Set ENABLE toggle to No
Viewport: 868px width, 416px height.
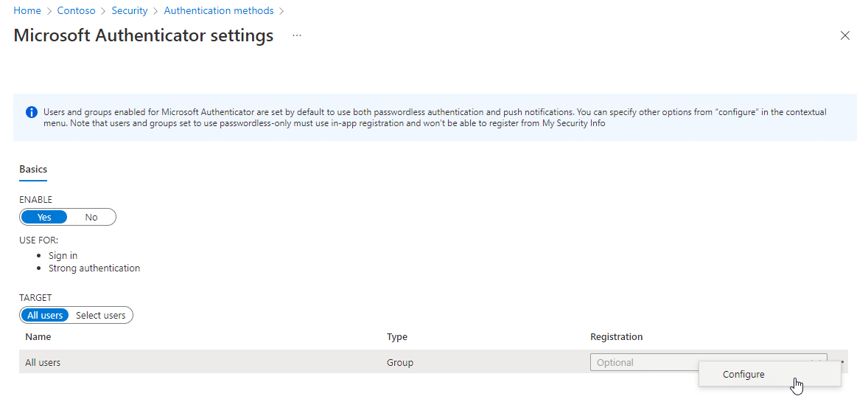(x=91, y=217)
